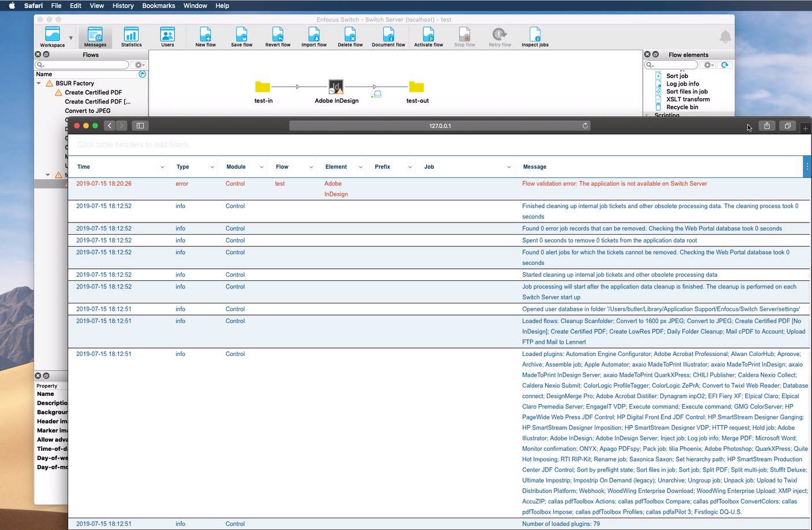Select XSLT transform flow element
Image resolution: width=812 pixels, height=530 pixels.
tap(688, 99)
